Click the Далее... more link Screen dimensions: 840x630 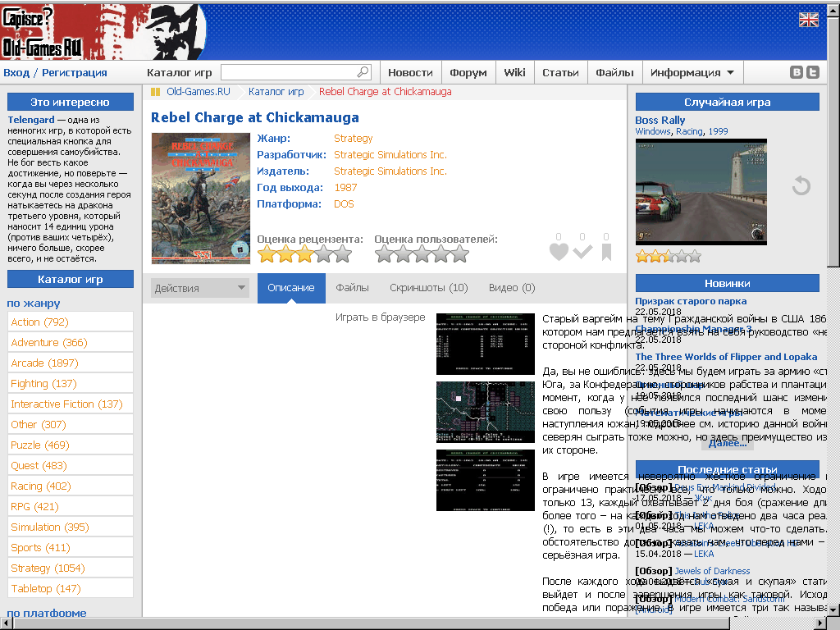click(728, 443)
